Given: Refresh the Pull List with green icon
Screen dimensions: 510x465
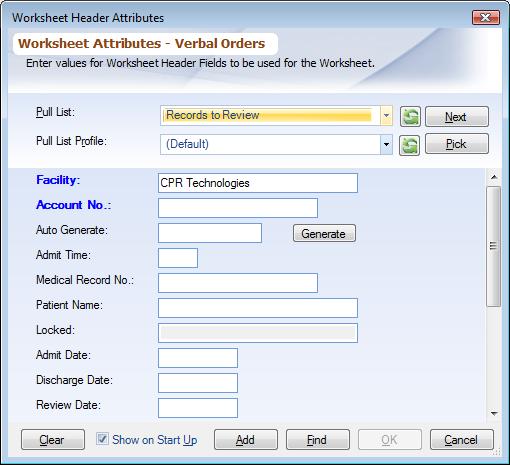Looking at the screenshot, I should point(410,116).
